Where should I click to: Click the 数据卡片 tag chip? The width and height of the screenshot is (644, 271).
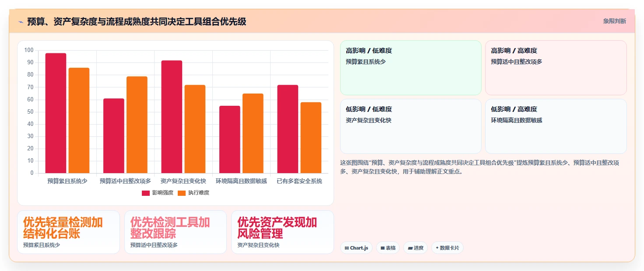click(x=447, y=248)
